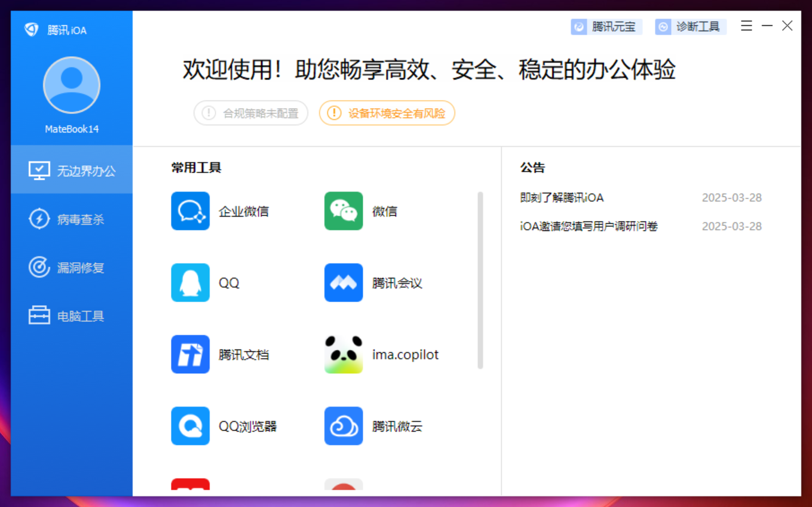Click the QQ penguin icon
Image resolution: width=812 pixels, height=507 pixels.
190,282
